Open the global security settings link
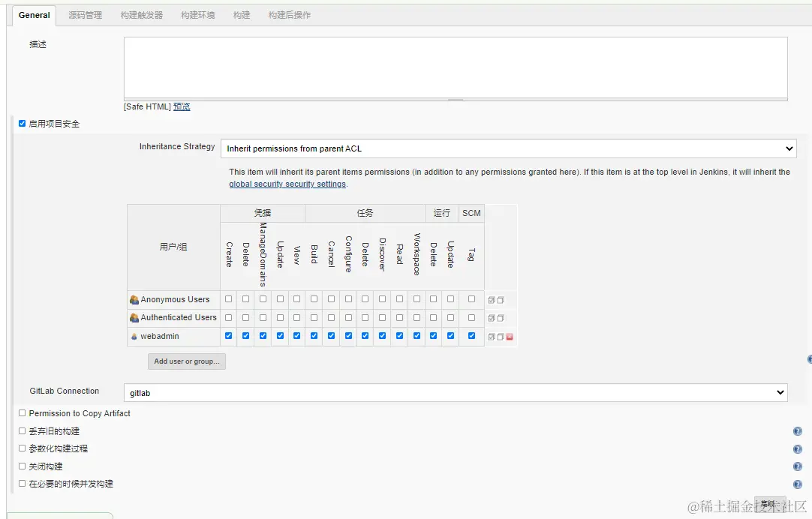The height and width of the screenshot is (519, 812). point(287,184)
